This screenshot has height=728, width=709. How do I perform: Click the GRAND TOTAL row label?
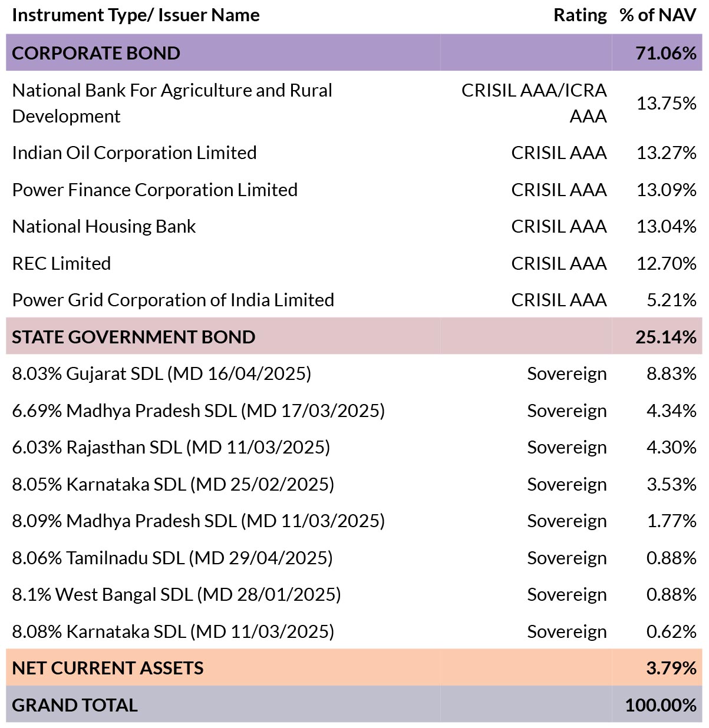pyautogui.click(x=75, y=705)
